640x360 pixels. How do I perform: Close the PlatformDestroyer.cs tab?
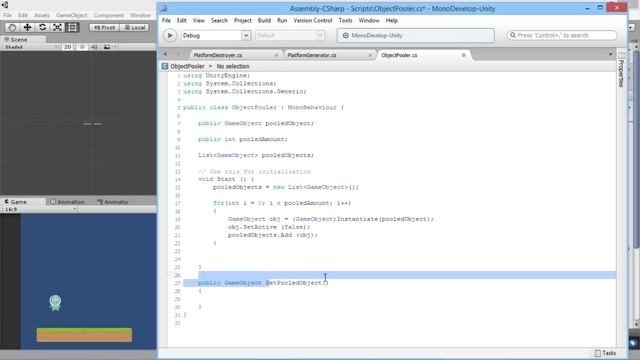pyautogui.click(x=276, y=55)
